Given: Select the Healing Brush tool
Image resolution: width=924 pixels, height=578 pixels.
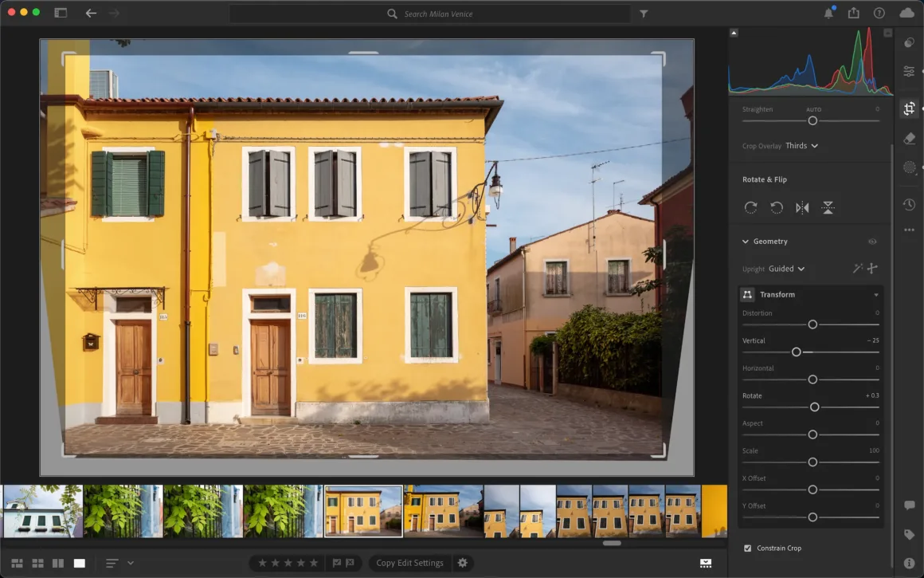Looking at the screenshot, I should click(909, 139).
